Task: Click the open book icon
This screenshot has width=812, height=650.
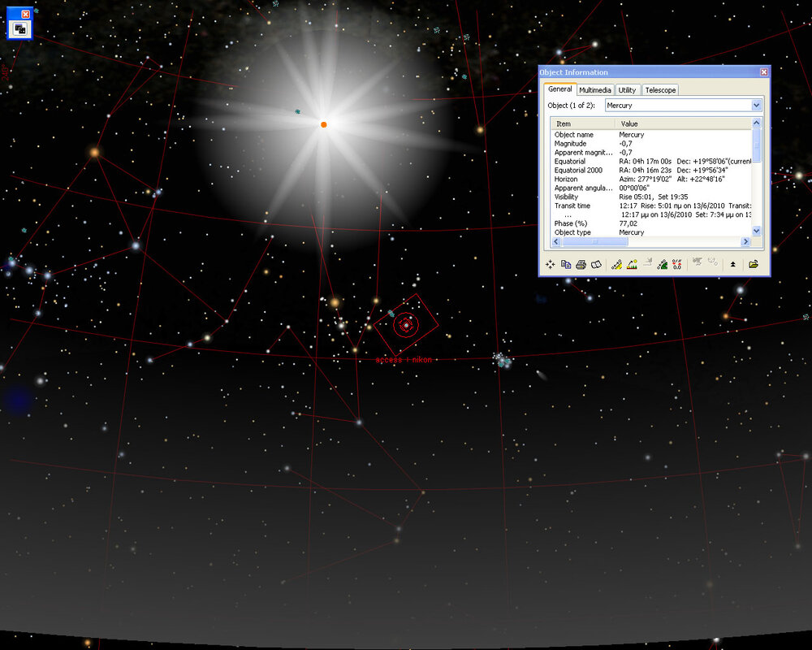Action: pyautogui.click(x=596, y=264)
